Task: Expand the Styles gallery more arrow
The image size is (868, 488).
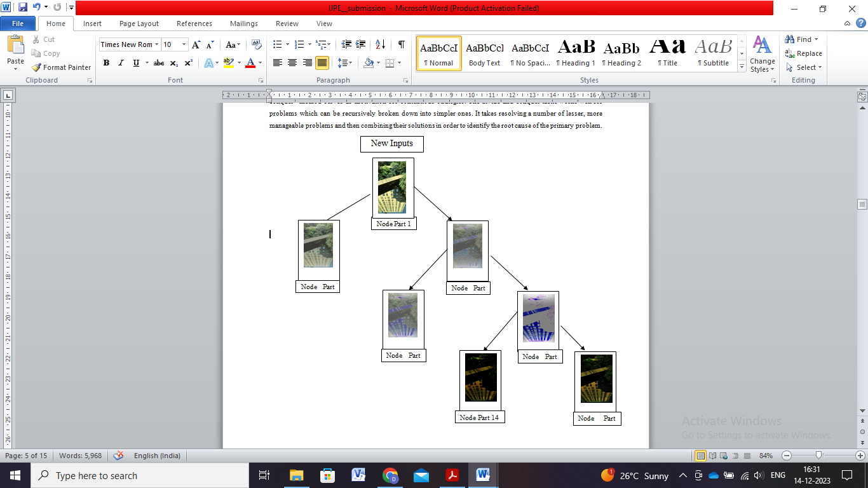Action: tap(742, 67)
